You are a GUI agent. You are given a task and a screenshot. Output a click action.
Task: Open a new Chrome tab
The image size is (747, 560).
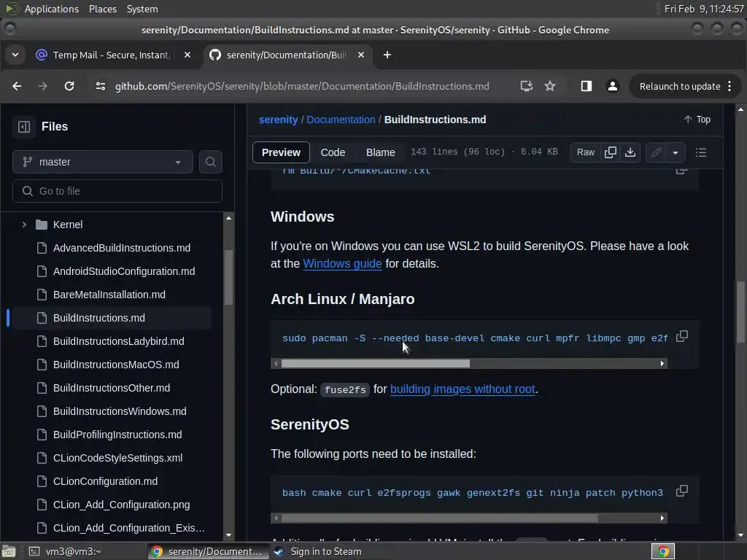(387, 55)
